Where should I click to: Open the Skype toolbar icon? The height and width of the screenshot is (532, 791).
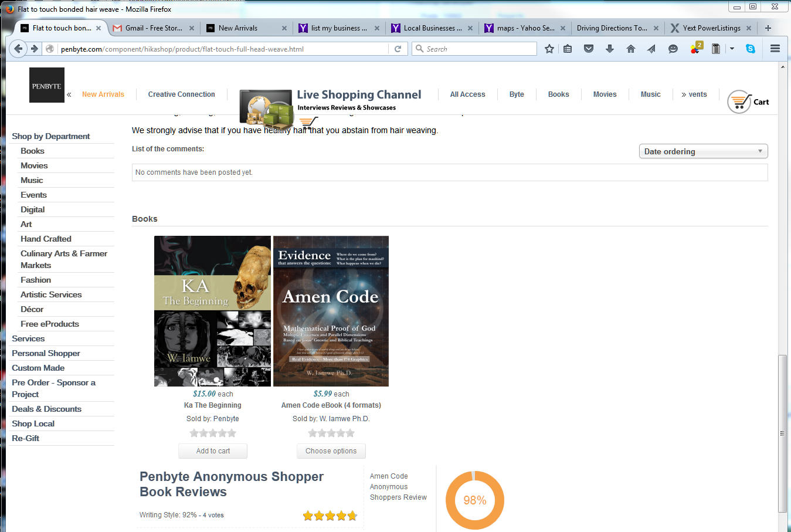(751, 49)
